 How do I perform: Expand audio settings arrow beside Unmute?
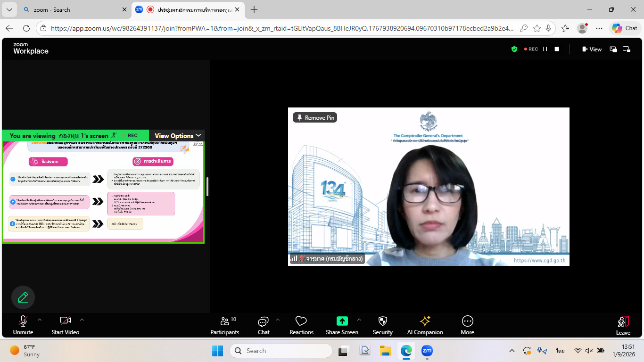(x=40, y=320)
